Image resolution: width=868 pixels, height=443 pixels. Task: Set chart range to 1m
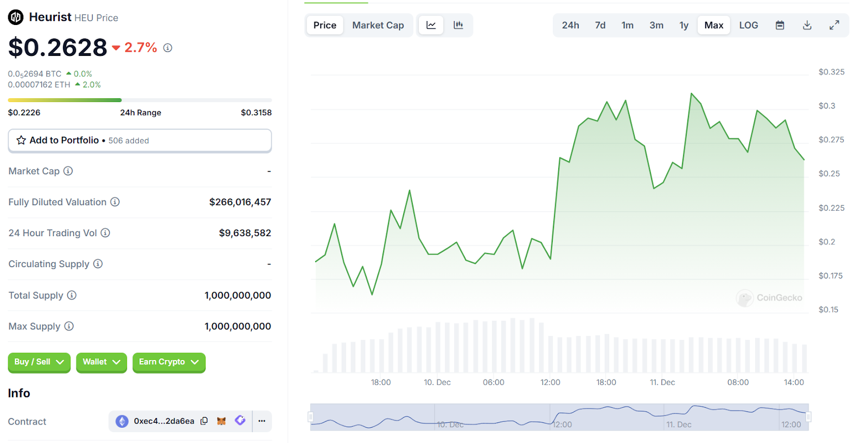(628, 25)
